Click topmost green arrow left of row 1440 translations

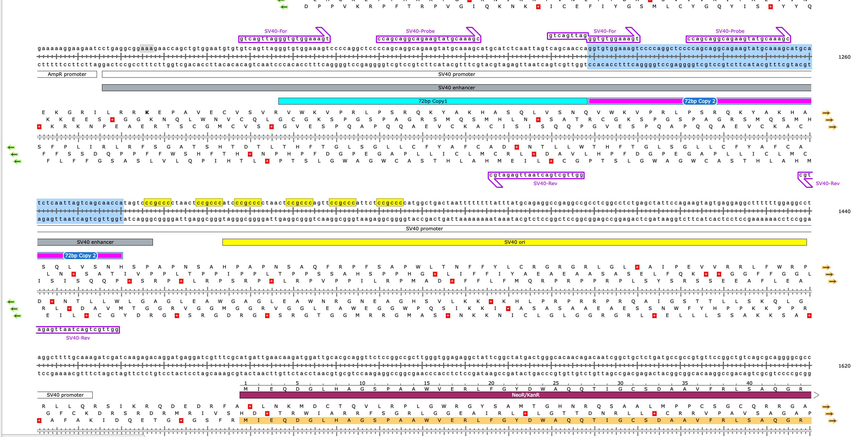click(x=11, y=302)
